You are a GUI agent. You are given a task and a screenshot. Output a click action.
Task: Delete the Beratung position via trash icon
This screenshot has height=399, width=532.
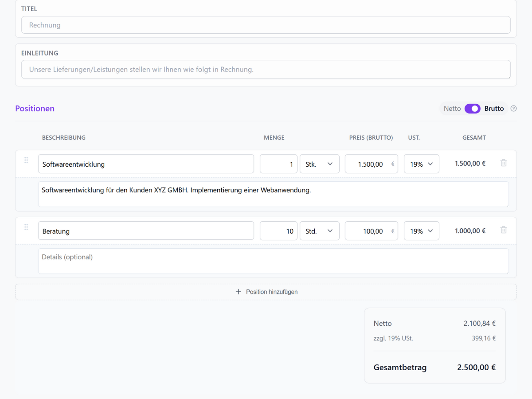coord(504,230)
